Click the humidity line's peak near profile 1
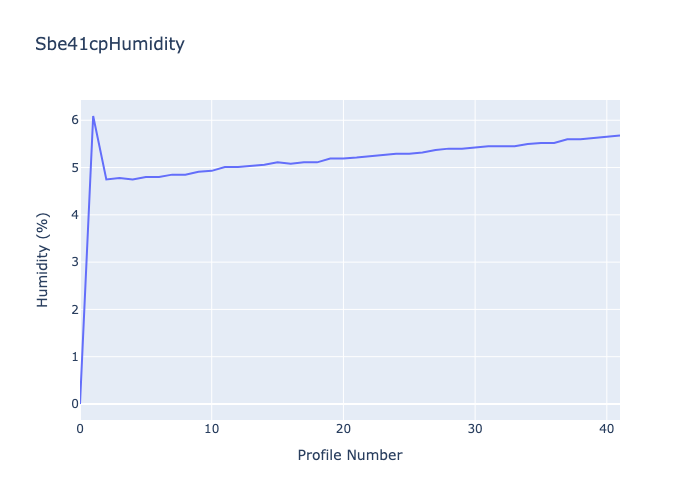 pos(93,116)
